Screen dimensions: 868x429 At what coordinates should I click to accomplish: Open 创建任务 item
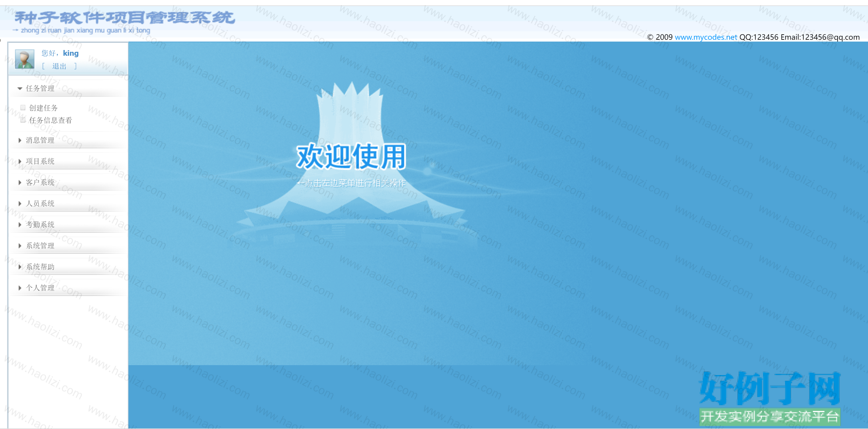(x=43, y=108)
